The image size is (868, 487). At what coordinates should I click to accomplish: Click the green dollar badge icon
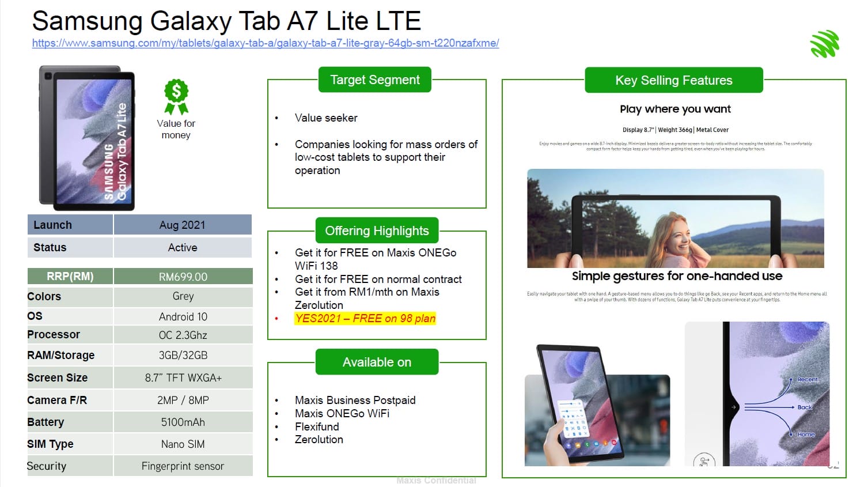click(176, 97)
